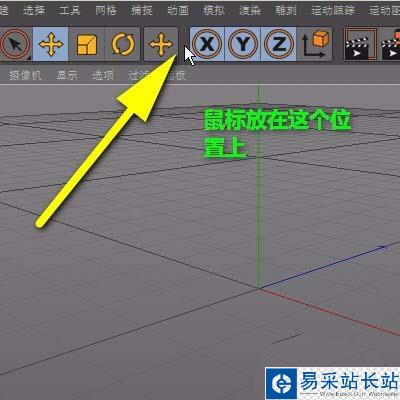This screenshot has height=400, width=400.
Task: Select the Live Selection arrow tool
Action: point(15,44)
